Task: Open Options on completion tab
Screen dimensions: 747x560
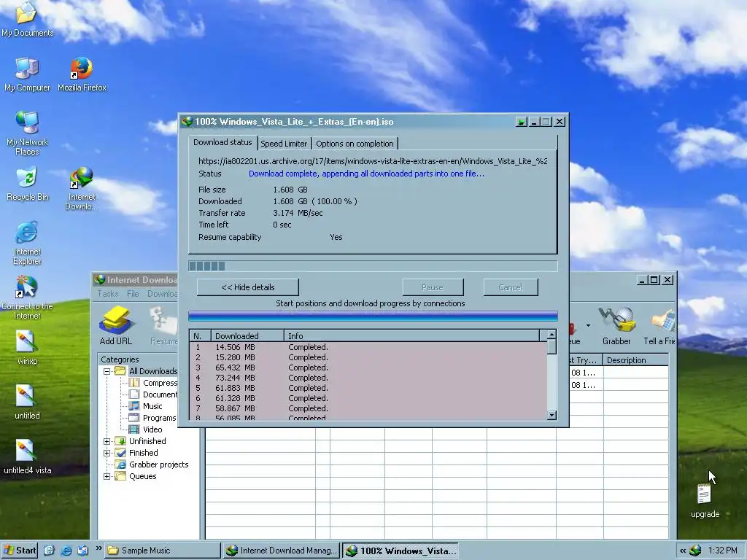Action: (355, 144)
